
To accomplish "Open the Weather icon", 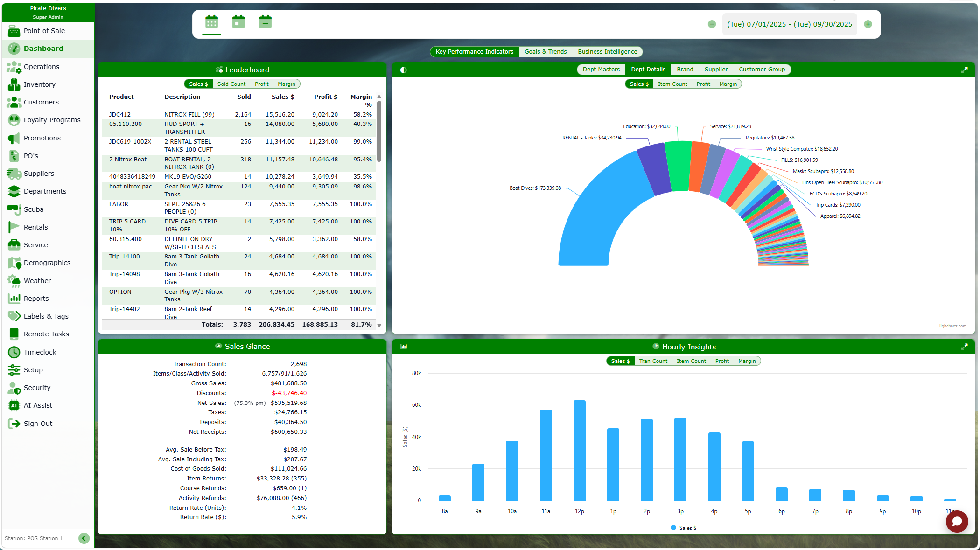I will pos(14,281).
